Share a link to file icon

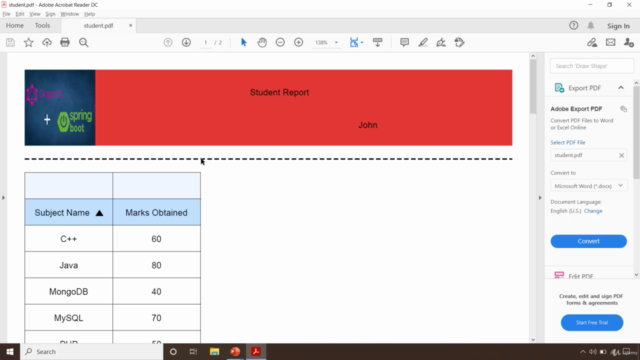pos(592,42)
